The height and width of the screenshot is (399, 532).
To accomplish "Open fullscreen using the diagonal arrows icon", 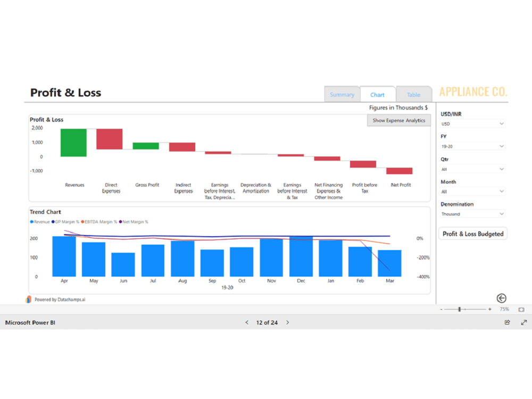I will tap(523, 322).
